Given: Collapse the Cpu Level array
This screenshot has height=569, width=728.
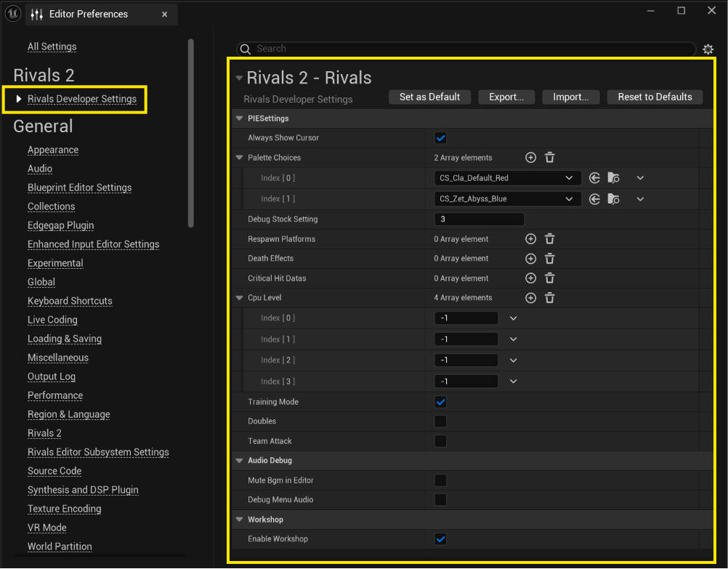Looking at the screenshot, I should coord(240,298).
